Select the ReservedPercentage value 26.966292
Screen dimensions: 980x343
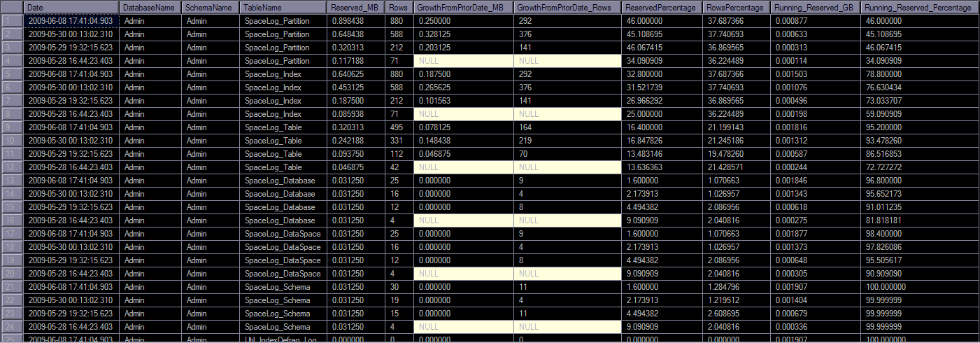click(662, 101)
